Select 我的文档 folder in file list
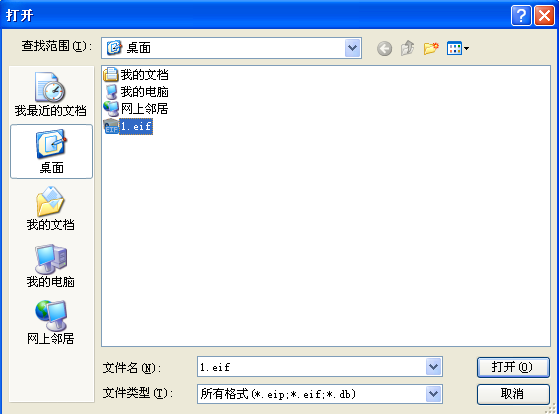Screen dimensions: 559x414 (136, 75)
